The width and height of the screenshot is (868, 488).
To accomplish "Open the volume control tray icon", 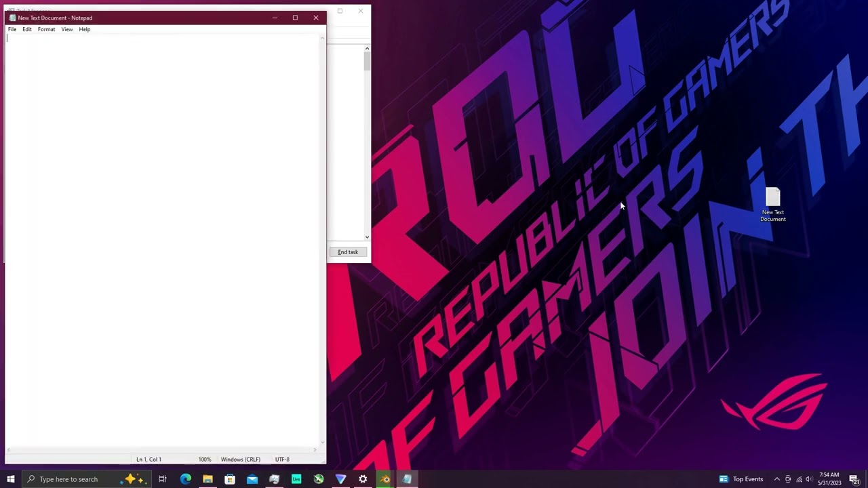I will 809,479.
